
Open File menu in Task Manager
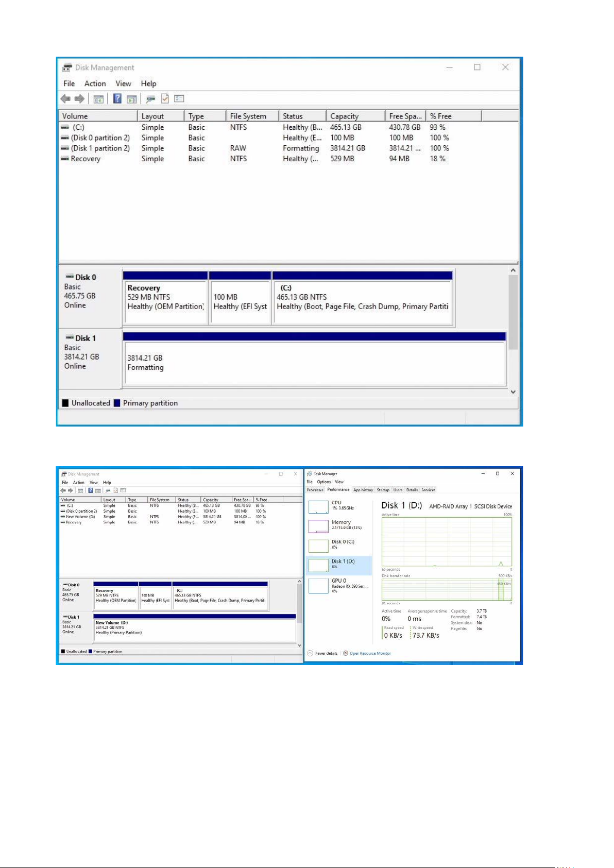click(310, 482)
